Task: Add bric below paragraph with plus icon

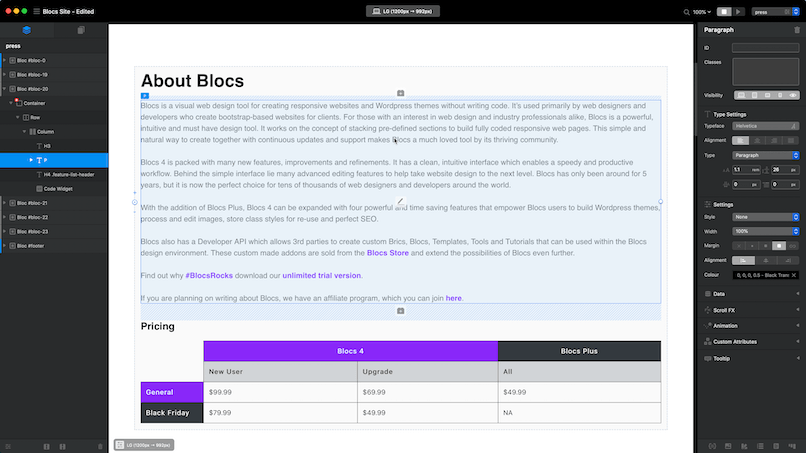Action: (400, 311)
